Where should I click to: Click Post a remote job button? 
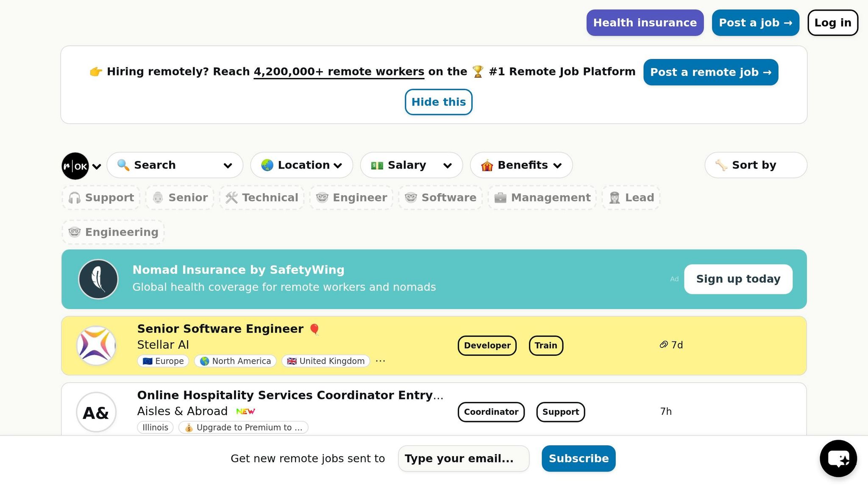pyautogui.click(x=711, y=72)
